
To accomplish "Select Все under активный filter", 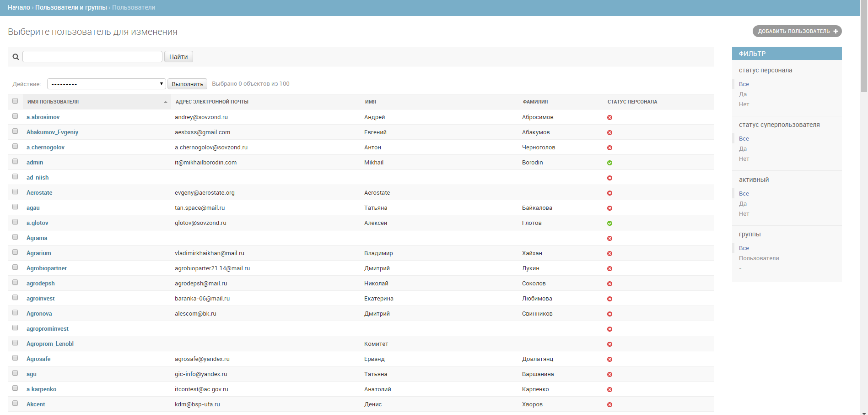I will (744, 194).
